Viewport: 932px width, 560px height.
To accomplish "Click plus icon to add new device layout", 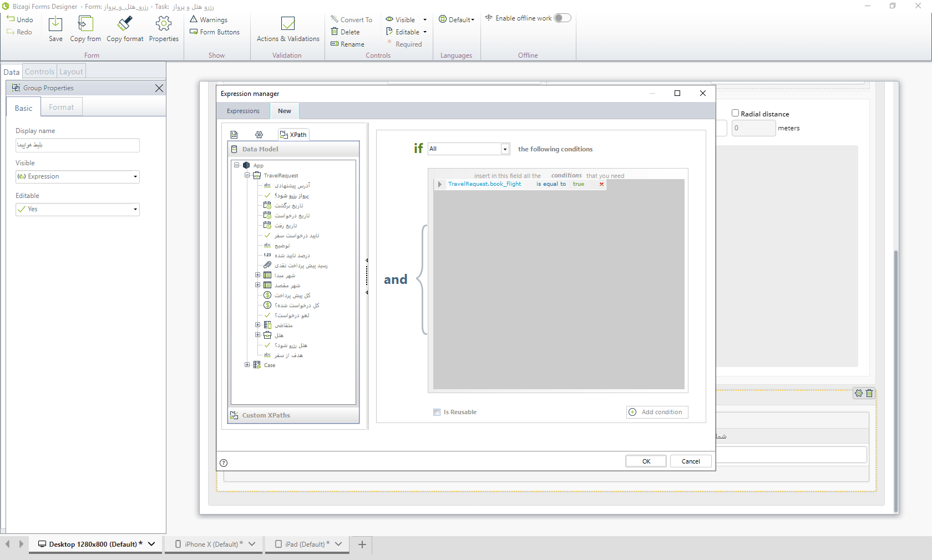I will [x=362, y=544].
